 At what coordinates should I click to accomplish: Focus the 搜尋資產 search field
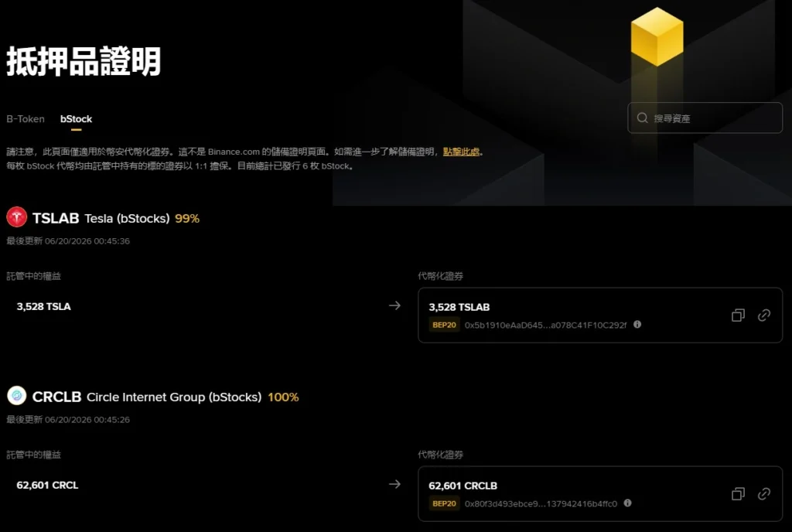pyautogui.click(x=705, y=118)
